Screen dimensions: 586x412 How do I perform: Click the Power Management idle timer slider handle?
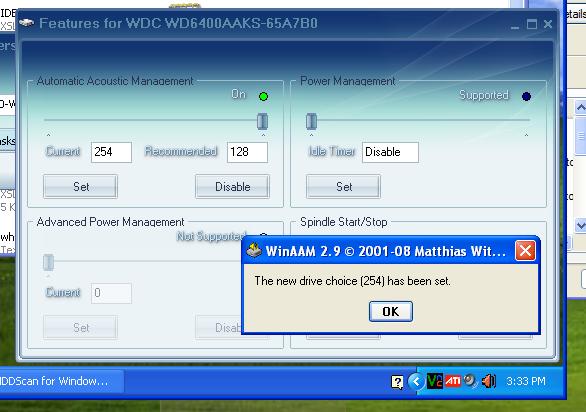click(311, 121)
